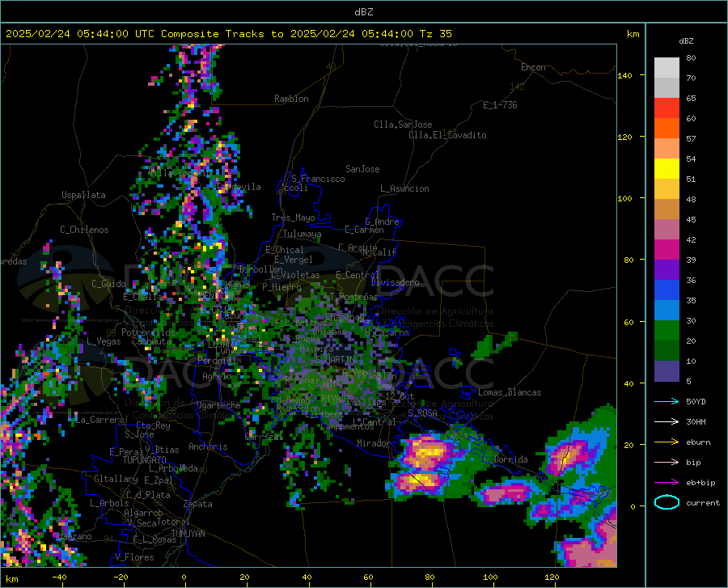Select the bright green 20 dBZ swatch
This screenshot has height=588, width=728.
tap(667, 331)
